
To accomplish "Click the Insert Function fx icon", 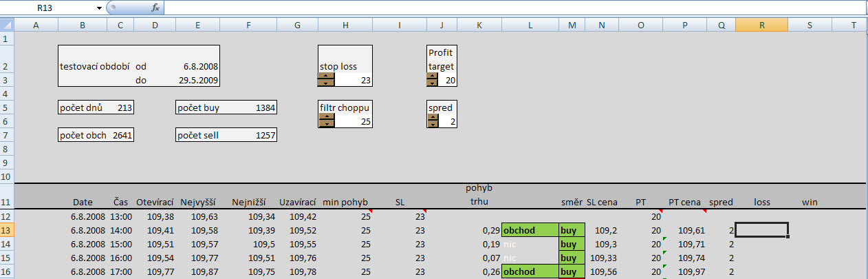I will pos(155,8).
